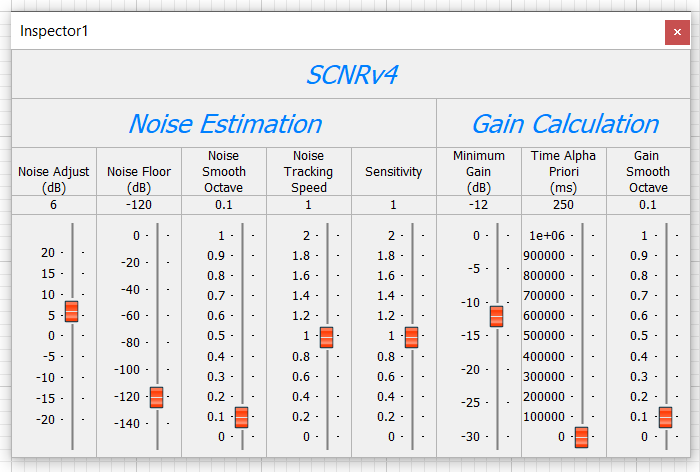Click the Noise Estimation section heading
Viewport: 700px width, 472px height.
[x=224, y=124]
